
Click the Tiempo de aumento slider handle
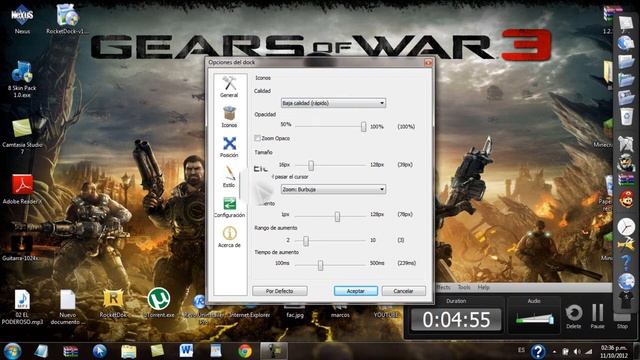(x=320, y=265)
